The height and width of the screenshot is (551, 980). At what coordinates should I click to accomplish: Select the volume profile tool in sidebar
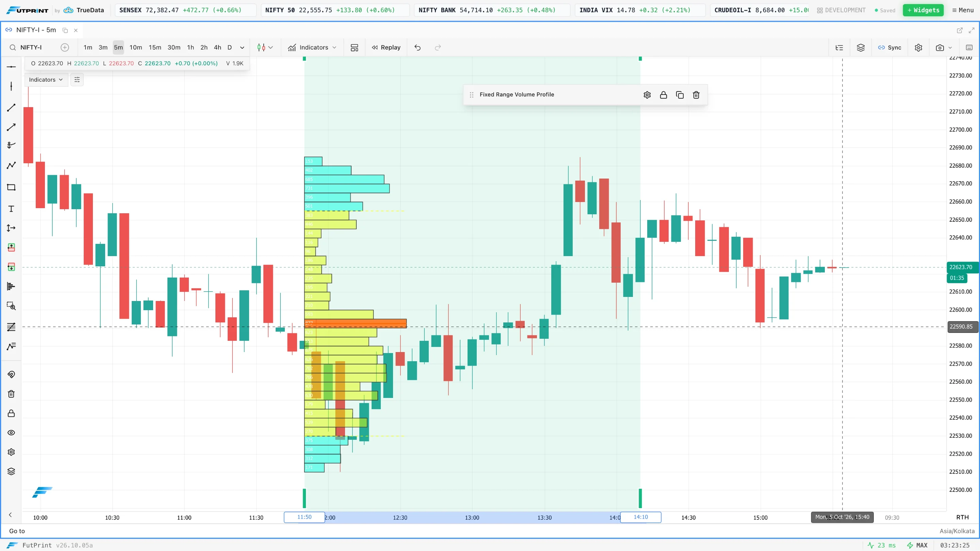tap(11, 286)
